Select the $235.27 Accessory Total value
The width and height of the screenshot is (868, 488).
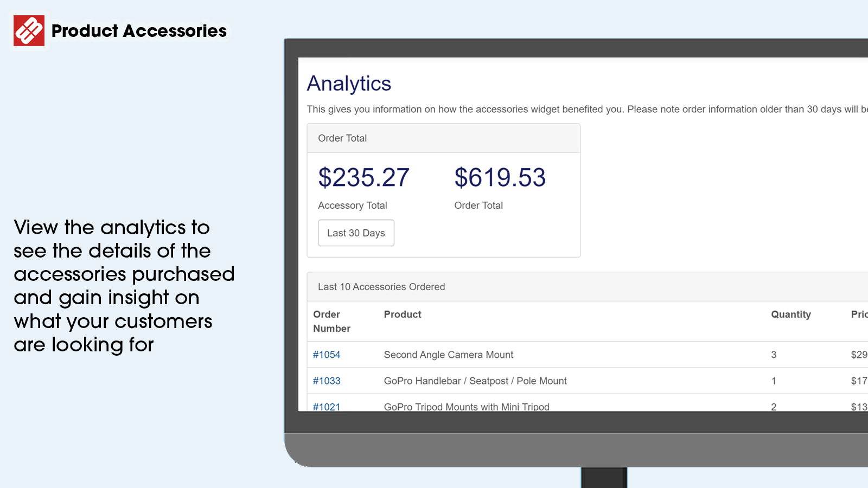pyautogui.click(x=364, y=177)
